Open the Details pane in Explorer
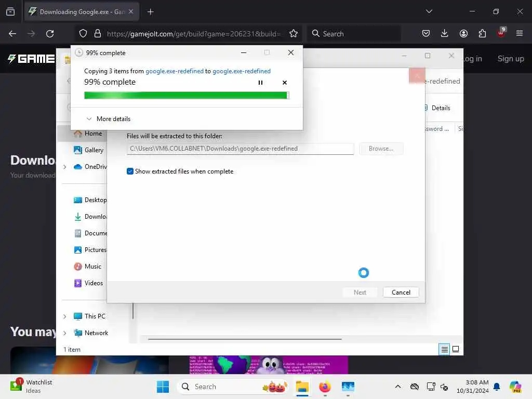 click(437, 108)
